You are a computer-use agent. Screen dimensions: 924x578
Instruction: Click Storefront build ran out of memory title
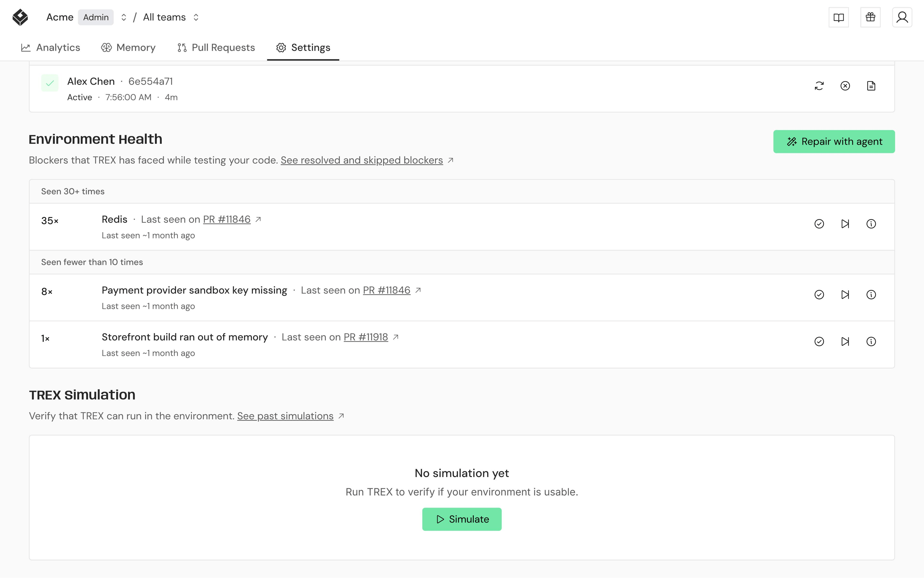[185, 337]
